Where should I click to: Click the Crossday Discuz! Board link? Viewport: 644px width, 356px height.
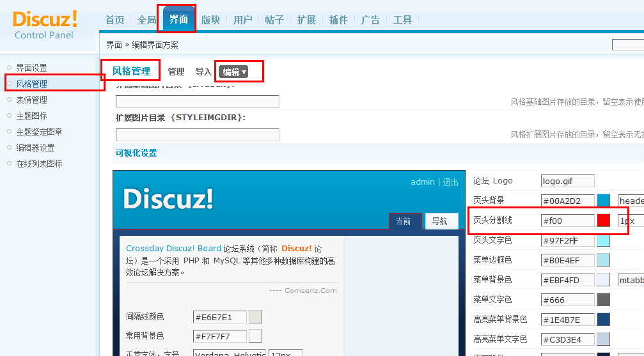[174, 249]
